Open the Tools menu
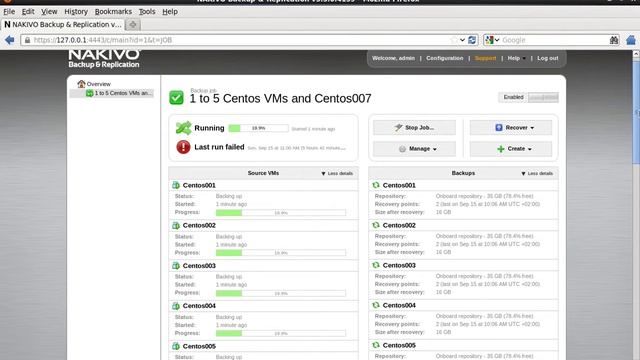Viewport: 640px width, 360px height. 147,12
